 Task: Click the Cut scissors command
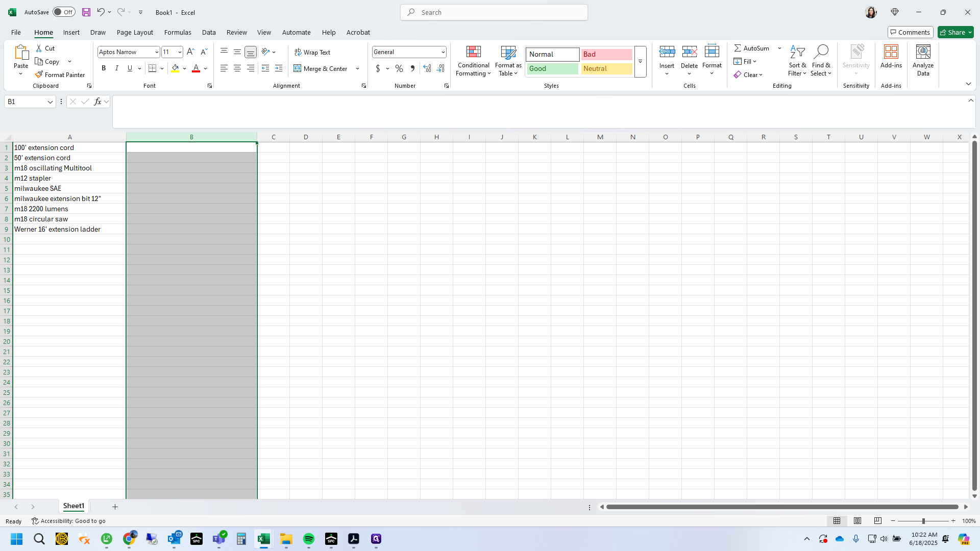(x=45, y=48)
